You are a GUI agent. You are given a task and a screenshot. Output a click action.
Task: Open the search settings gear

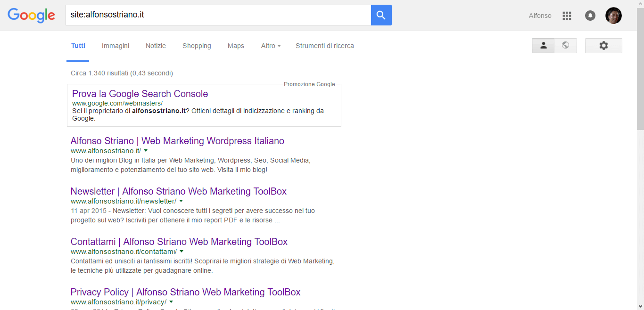click(x=603, y=46)
